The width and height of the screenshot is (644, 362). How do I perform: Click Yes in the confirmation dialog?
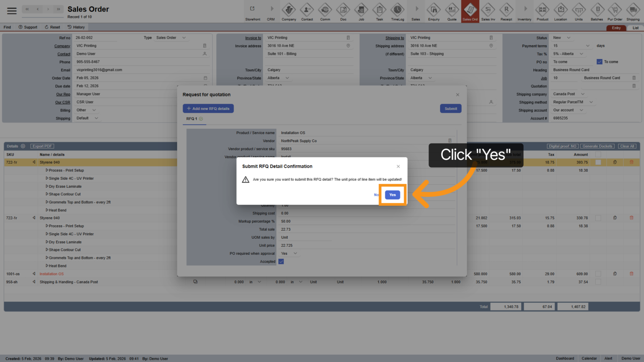(x=392, y=195)
